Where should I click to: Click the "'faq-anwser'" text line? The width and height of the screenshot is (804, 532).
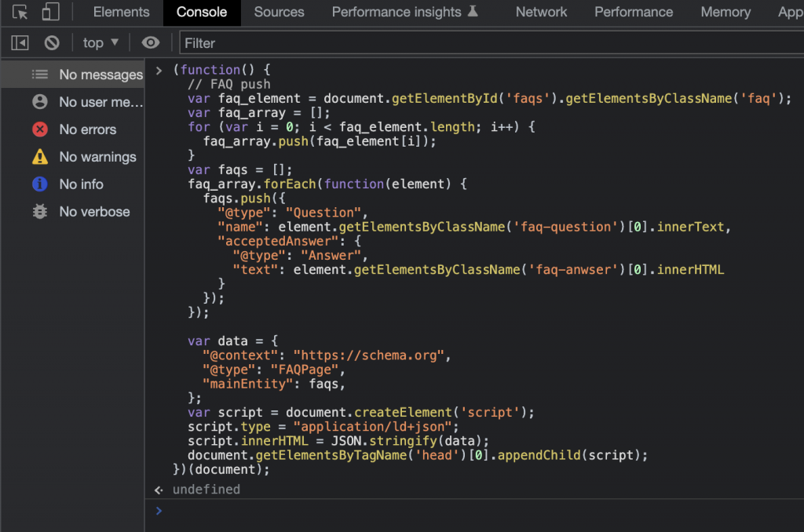tap(478, 270)
